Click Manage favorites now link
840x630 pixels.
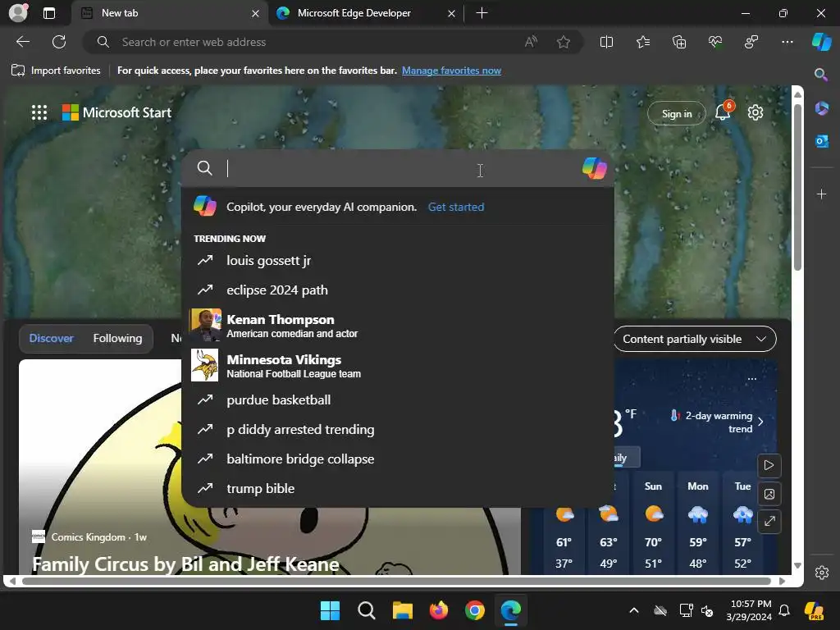[452, 71]
